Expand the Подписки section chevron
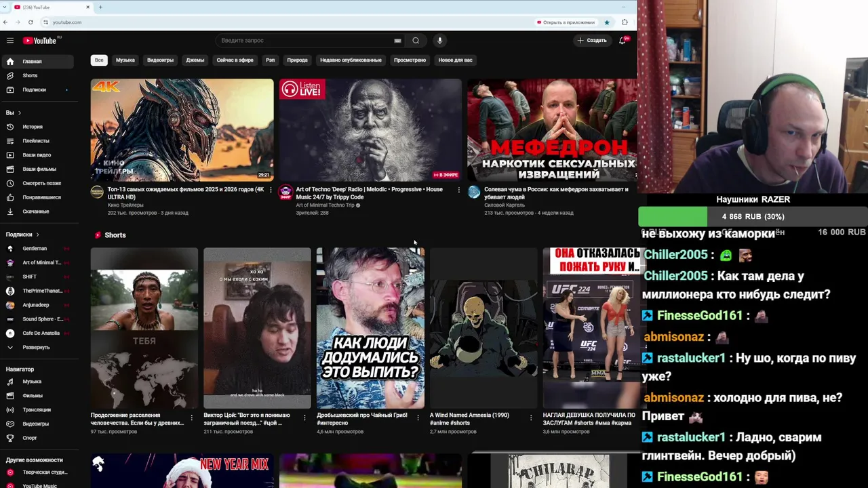Image resolution: width=868 pixels, height=488 pixels. pos(37,235)
